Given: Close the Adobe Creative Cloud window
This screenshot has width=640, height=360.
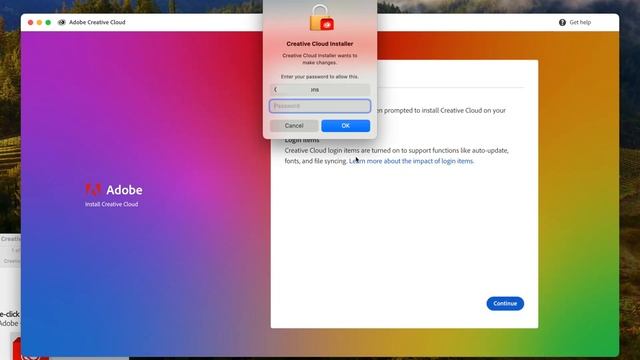Looking at the screenshot, I should coord(30,22).
